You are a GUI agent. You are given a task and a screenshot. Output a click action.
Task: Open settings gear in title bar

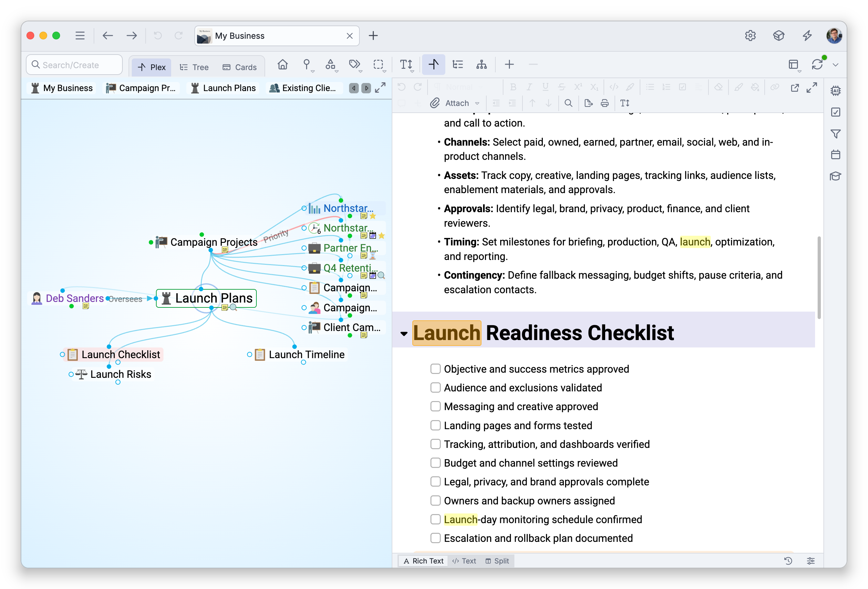pos(750,36)
